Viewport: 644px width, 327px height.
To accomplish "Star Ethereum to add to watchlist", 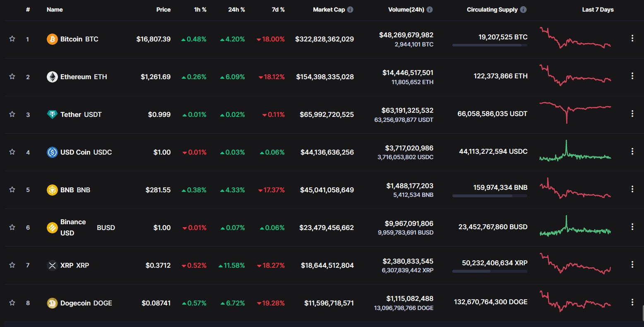I will click(12, 76).
